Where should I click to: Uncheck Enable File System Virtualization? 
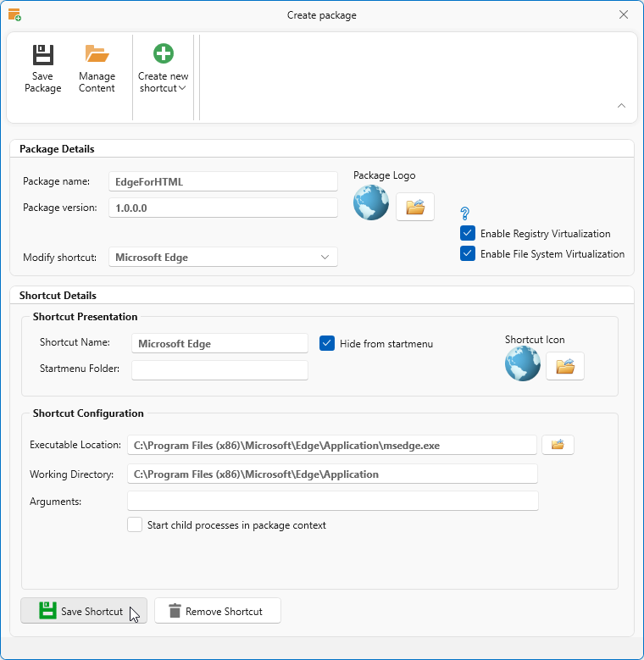pos(468,253)
